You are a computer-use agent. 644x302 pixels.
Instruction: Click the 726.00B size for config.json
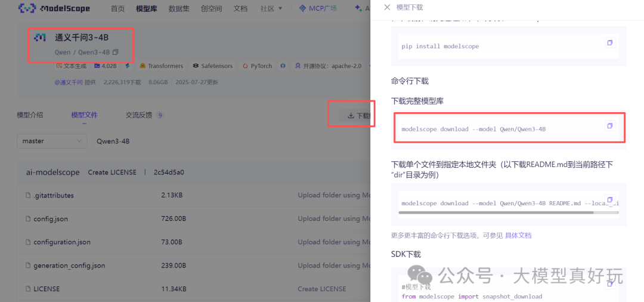(172, 219)
